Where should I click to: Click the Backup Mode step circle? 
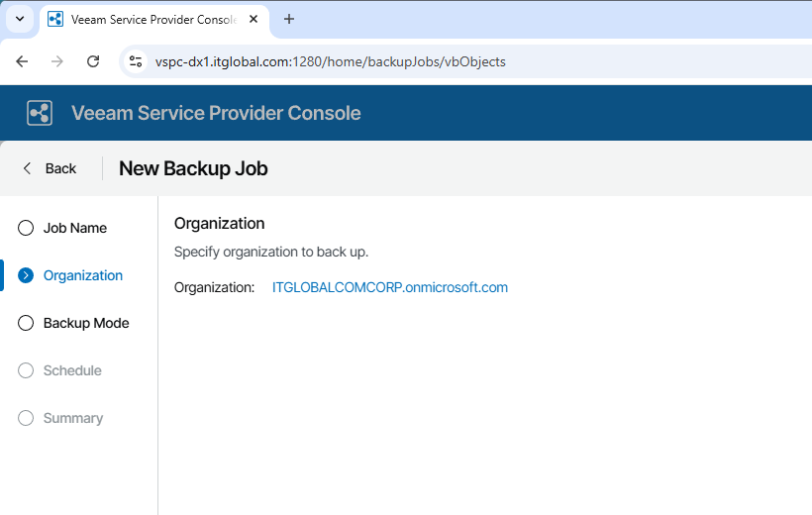(x=26, y=323)
